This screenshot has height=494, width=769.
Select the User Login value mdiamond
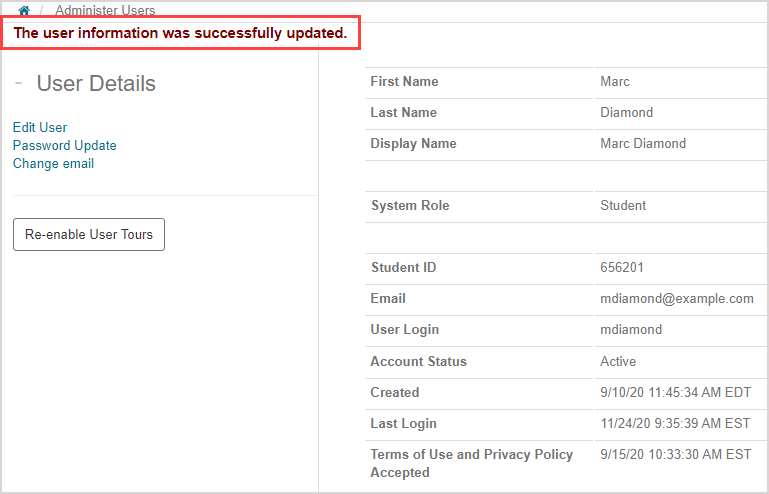[631, 330]
